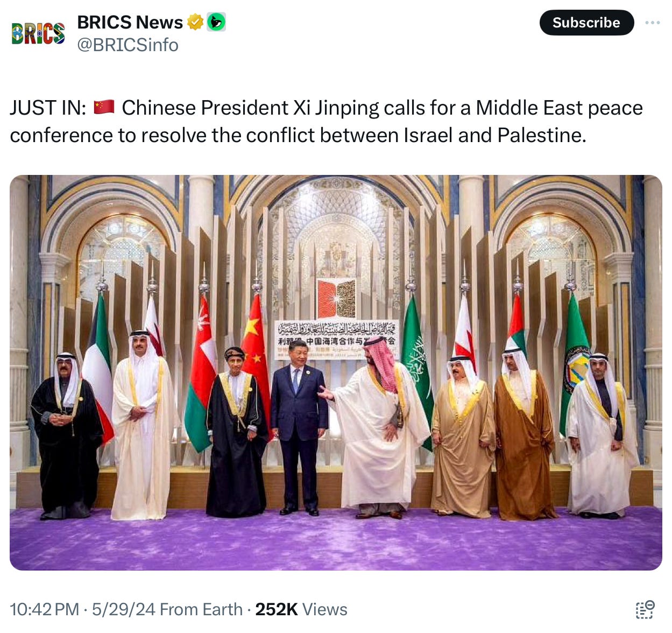Open the BRICS News display name
Screen dimensions: 672x633
(130, 22)
